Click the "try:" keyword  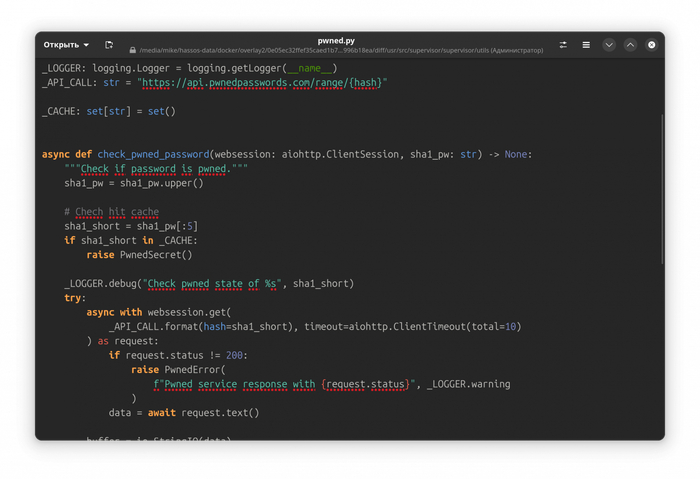click(x=75, y=298)
